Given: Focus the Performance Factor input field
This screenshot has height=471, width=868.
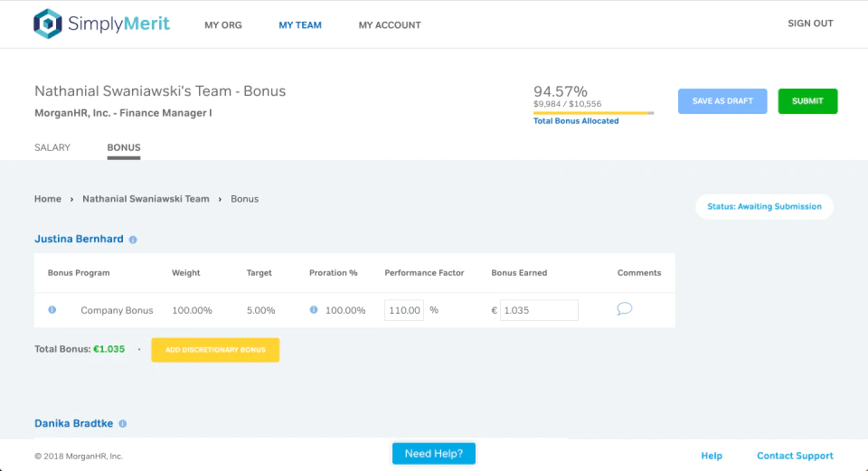Looking at the screenshot, I should [404, 310].
